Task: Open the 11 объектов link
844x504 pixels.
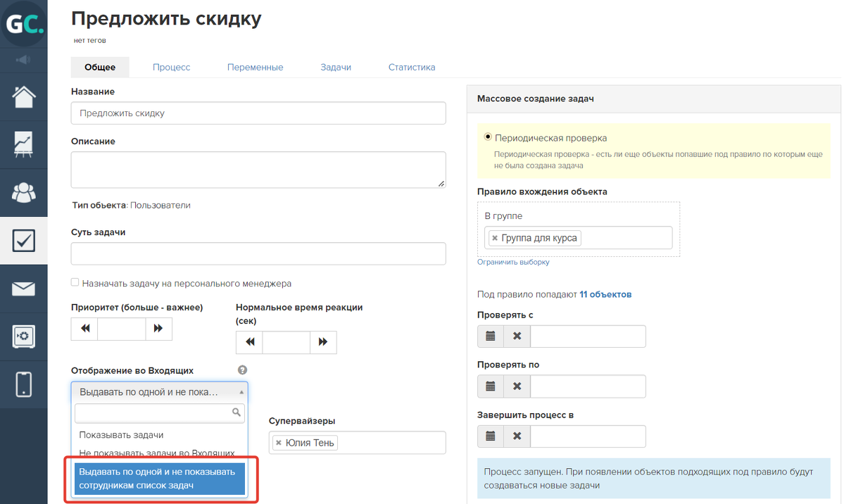Action: pyautogui.click(x=605, y=294)
